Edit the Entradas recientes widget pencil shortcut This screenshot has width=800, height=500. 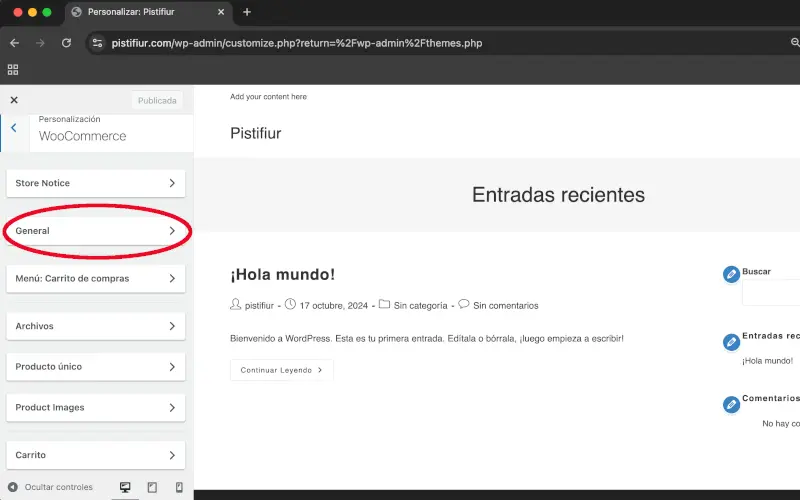(731, 342)
